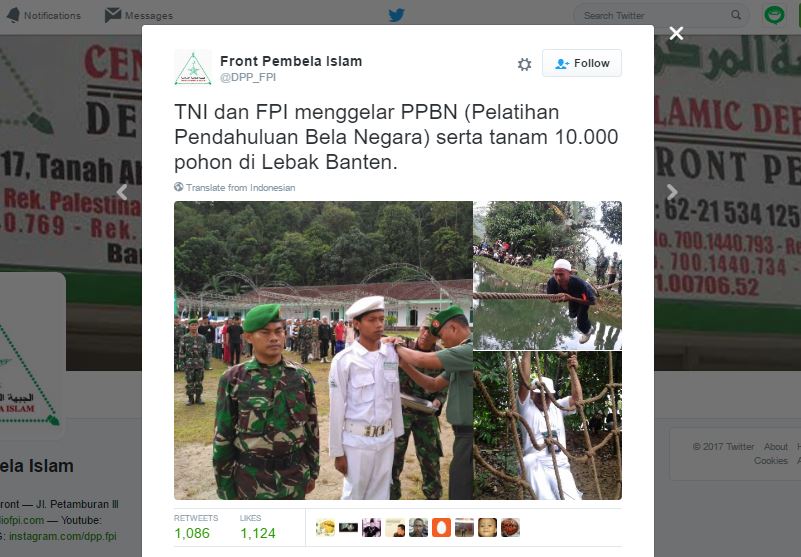The height and width of the screenshot is (557, 801).
Task: Open the Messages envelope icon
Action: pos(112,15)
